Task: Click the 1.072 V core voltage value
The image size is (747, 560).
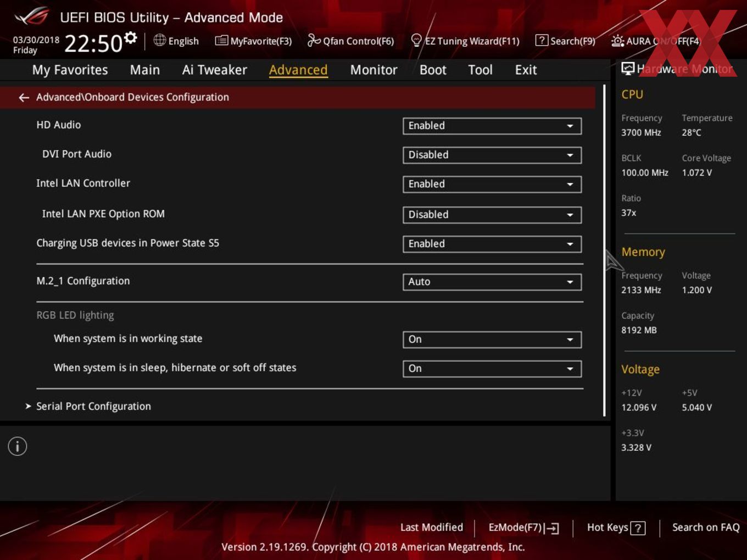Action: pyautogui.click(x=697, y=172)
